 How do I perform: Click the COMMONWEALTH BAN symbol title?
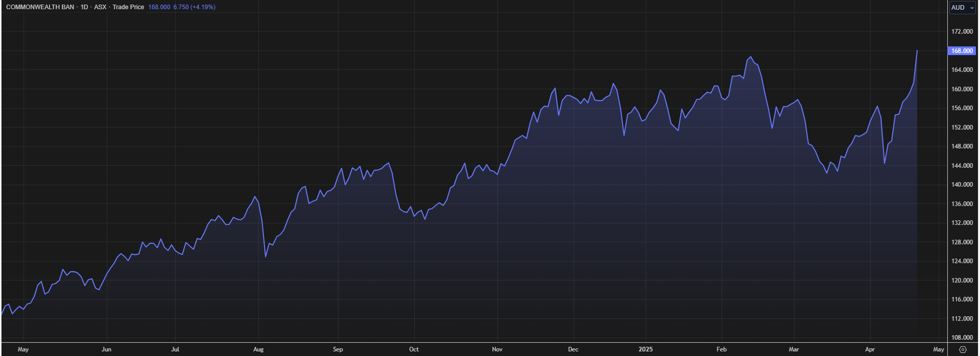40,7
